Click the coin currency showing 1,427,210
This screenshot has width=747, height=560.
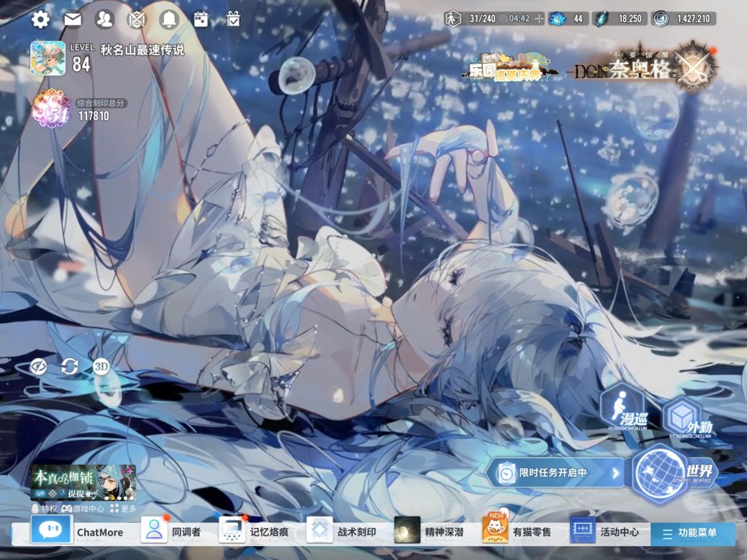(683, 19)
